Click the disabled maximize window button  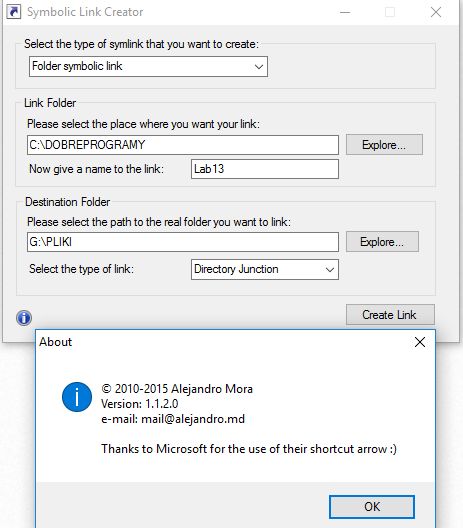pyautogui.click(x=390, y=12)
